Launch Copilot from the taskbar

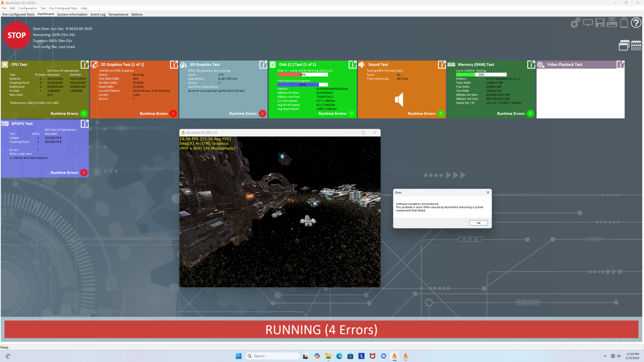point(317,356)
